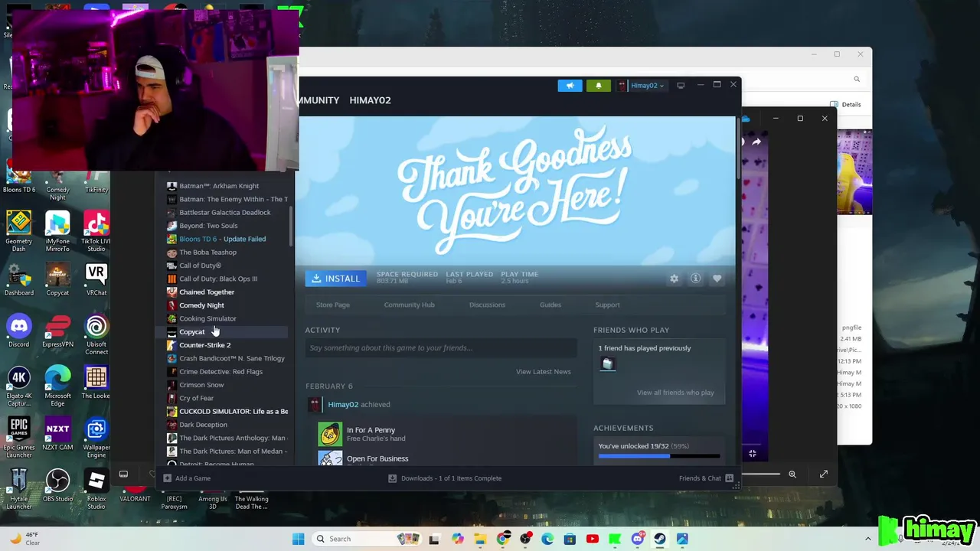Viewport: 980px width, 551px height.
Task: Select Comedy Night in library list
Action: pyautogui.click(x=201, y=305)
